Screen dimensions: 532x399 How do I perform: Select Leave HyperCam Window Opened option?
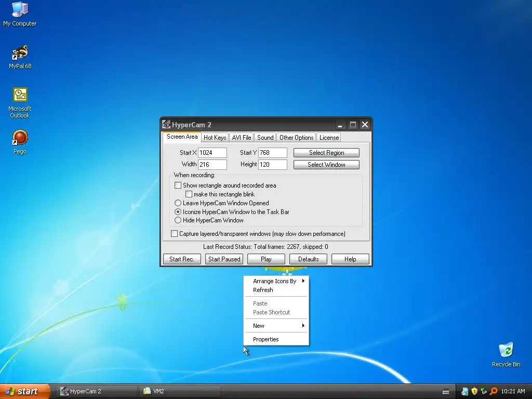[x=178, y=203]
